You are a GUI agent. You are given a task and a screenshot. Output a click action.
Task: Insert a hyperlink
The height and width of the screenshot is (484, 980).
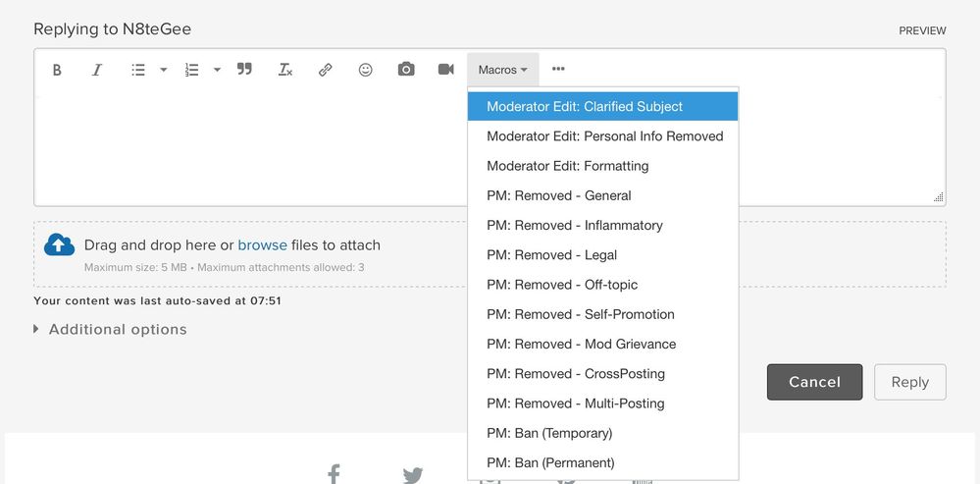click(325, 70)
